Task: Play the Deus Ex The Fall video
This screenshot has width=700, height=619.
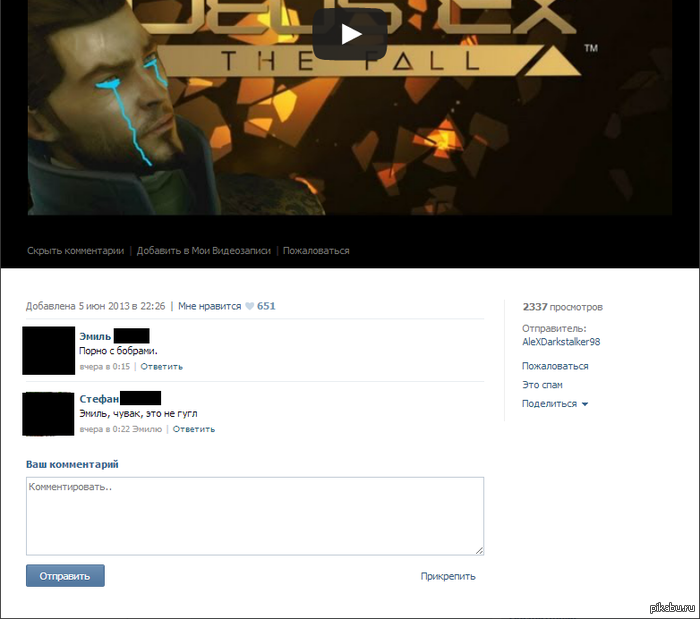Action: point(350,34)
